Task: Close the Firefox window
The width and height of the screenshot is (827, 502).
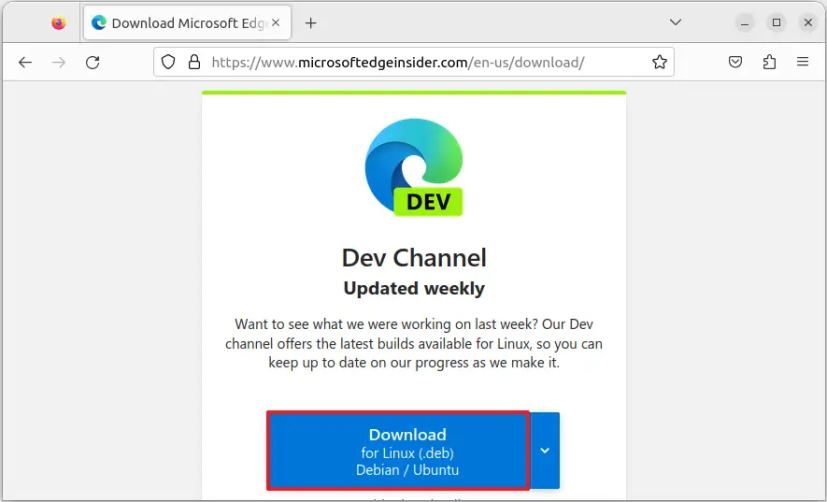Action: (808, 23)
